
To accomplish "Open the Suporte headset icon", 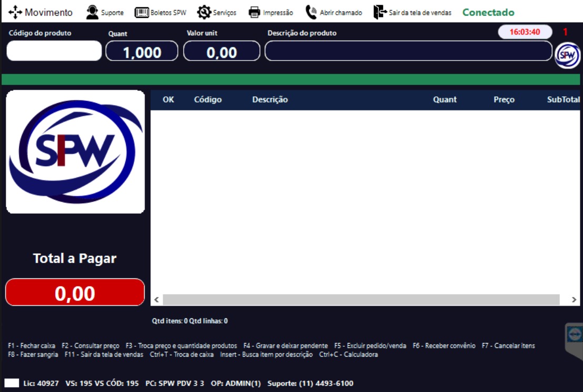I will click(92, 12).
